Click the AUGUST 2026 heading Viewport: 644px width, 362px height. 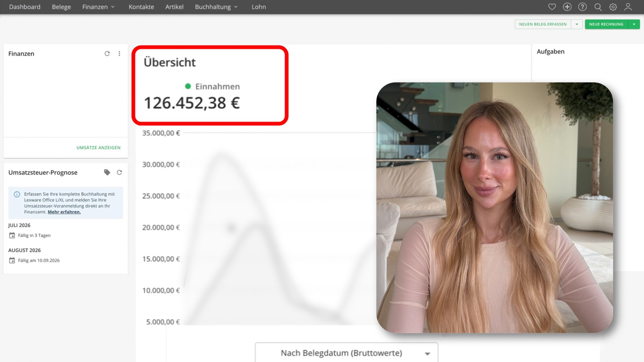[25, 250]
